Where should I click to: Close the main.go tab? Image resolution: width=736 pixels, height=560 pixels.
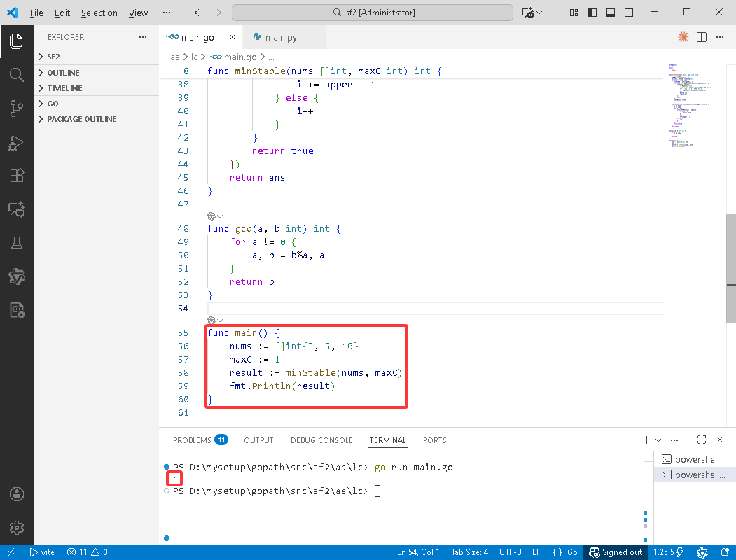232,37
